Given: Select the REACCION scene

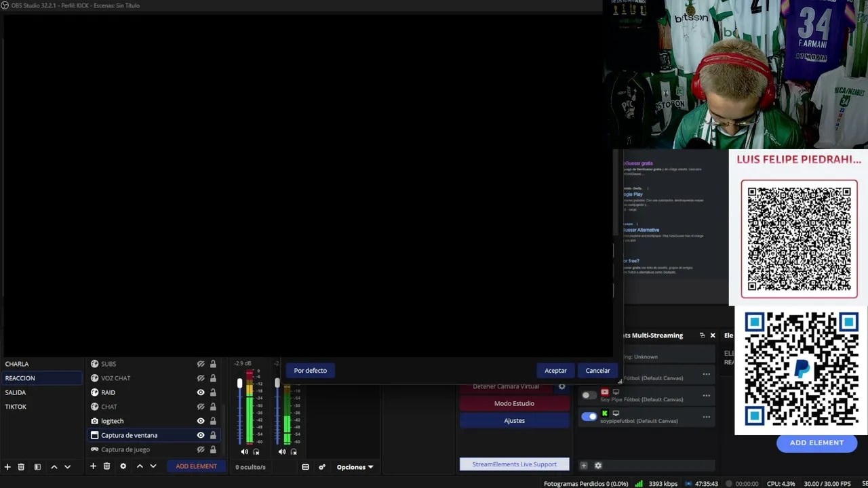Looking at the screenshot, I should click(42, 378).
